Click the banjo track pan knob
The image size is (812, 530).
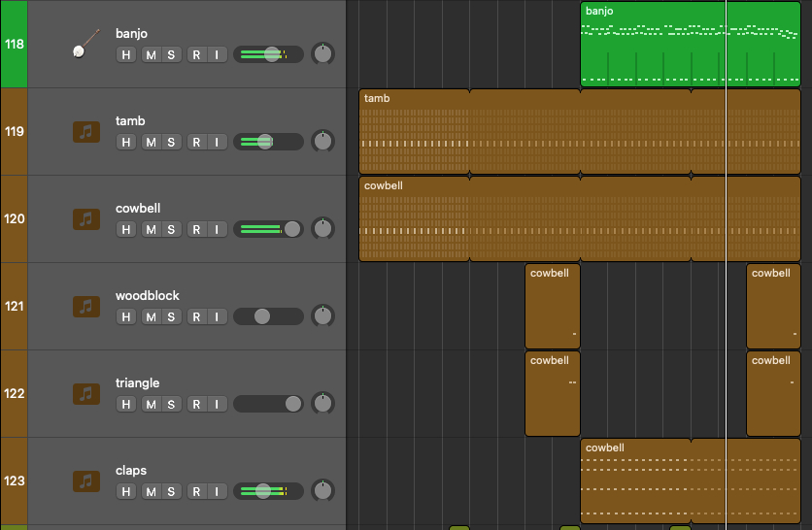322,54
